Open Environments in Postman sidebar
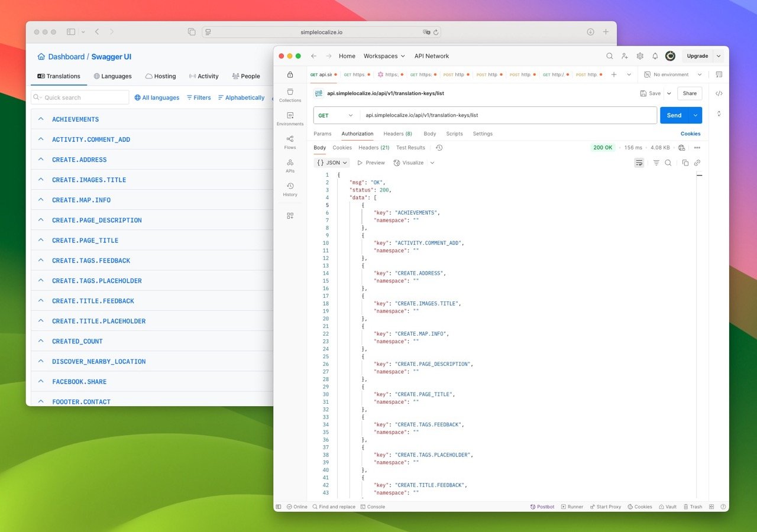The width and height of the screenshot is (757, 532). coord(290,118)
